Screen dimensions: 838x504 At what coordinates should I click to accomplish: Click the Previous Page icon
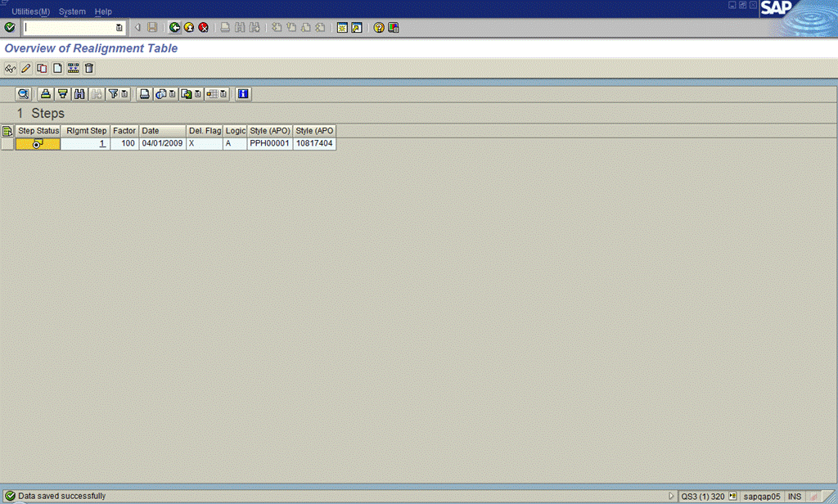(291, 27)
